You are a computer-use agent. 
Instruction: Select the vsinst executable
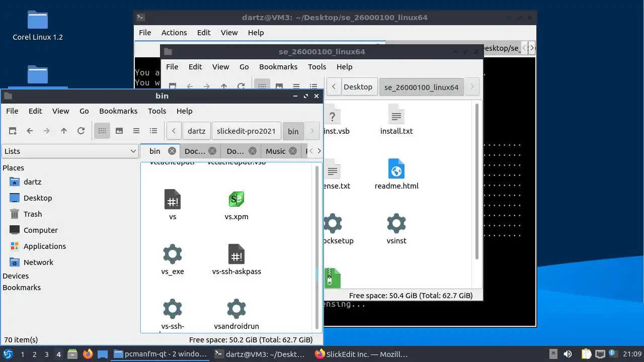point(396,229)
